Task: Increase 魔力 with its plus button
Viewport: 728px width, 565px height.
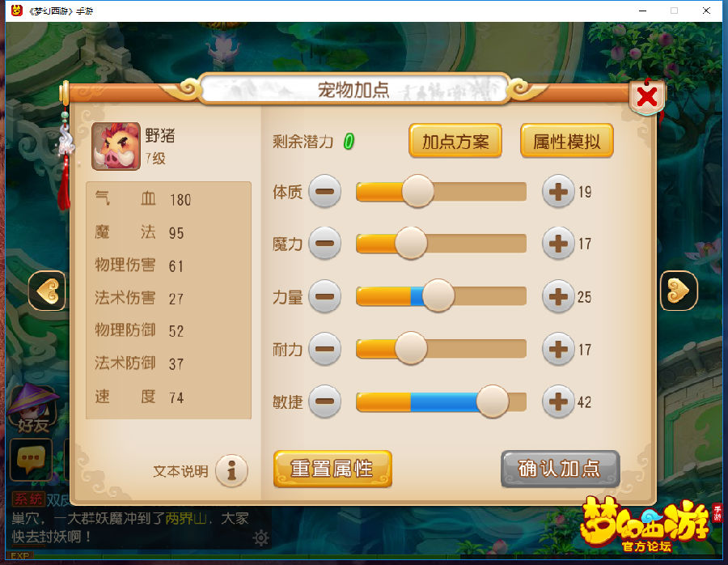Action: 558,243
